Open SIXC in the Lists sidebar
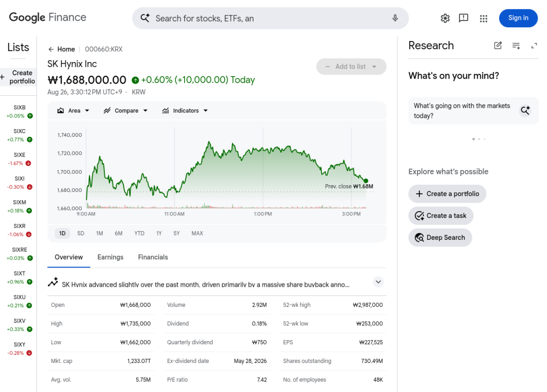This screenshot has height=392, width=547. tap(19, 136)
